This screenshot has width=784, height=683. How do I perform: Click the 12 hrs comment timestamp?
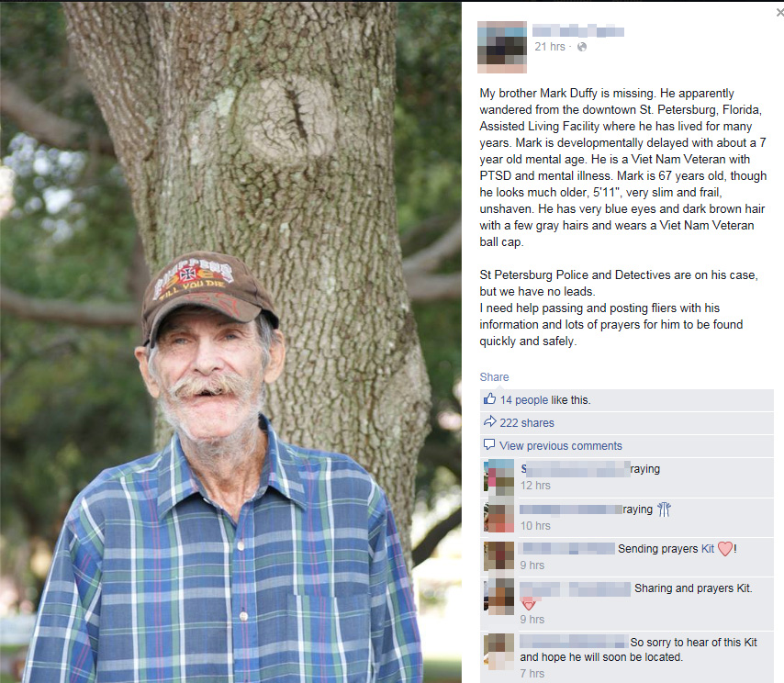pos(535,486)
